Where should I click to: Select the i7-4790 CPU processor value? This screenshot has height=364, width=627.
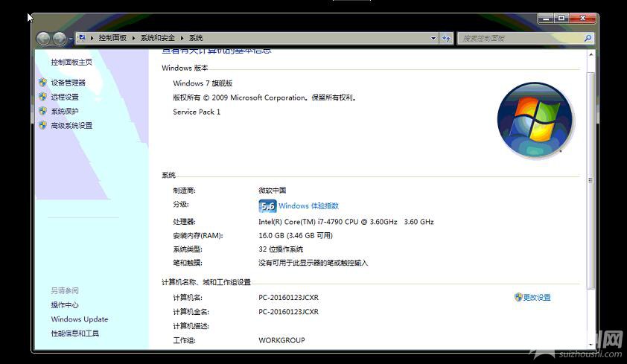click(346, 222)
